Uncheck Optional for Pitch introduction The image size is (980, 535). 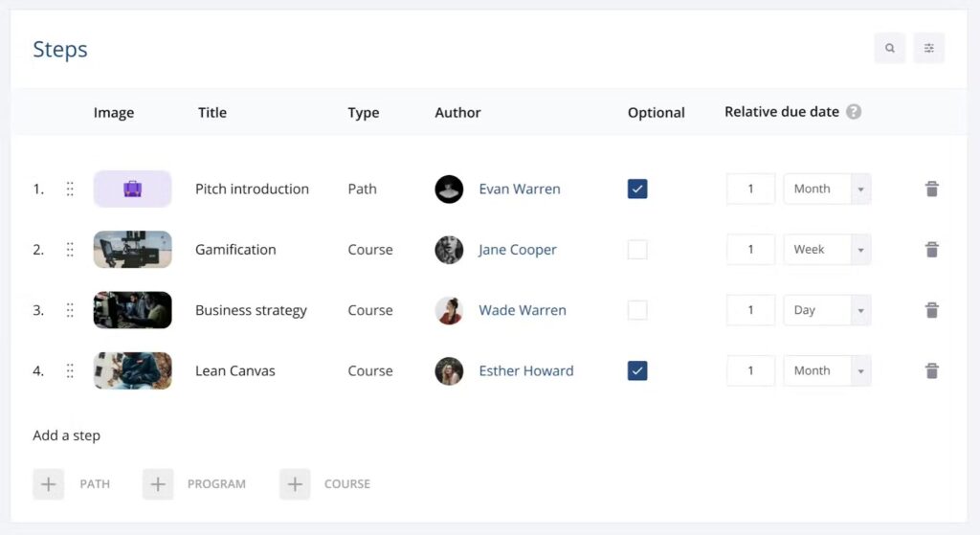click(637, 189)
